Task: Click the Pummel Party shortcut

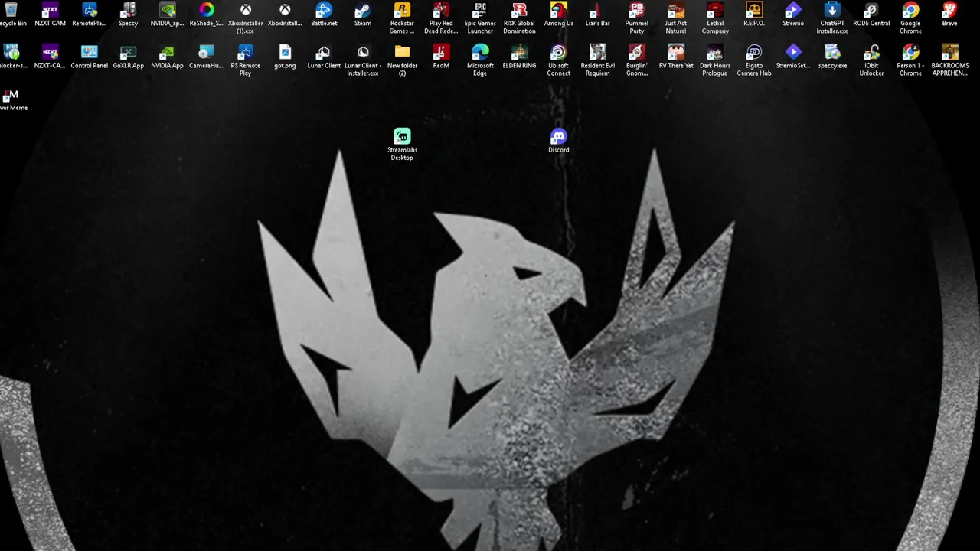Action: 636,10
